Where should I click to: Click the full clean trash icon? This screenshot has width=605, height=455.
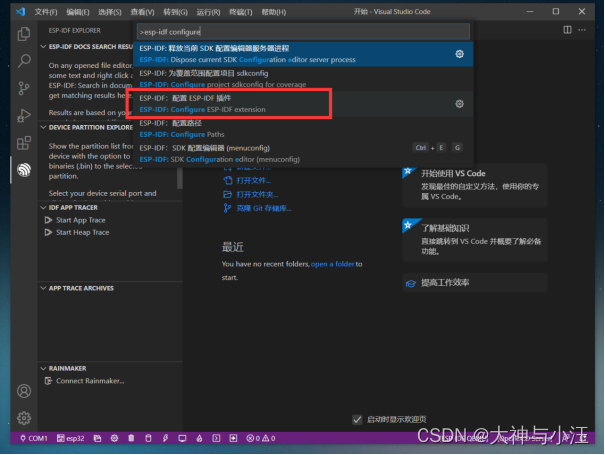coord(131,438)
